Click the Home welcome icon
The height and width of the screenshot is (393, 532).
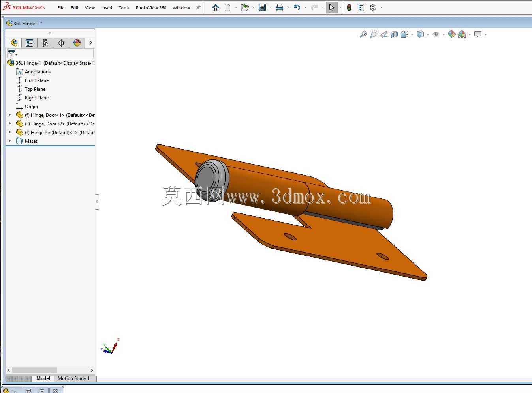pyautogui.click(x=215, y=7)
